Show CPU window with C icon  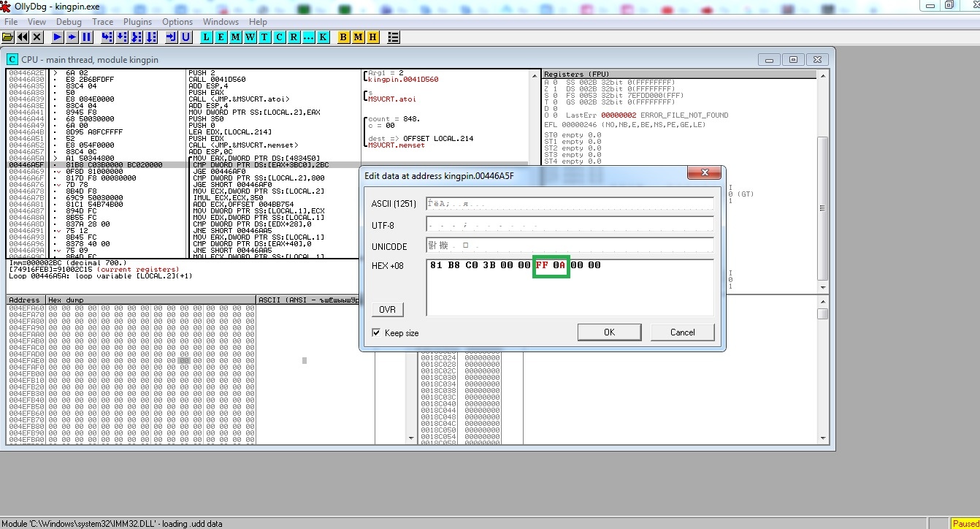click(279, 37)
